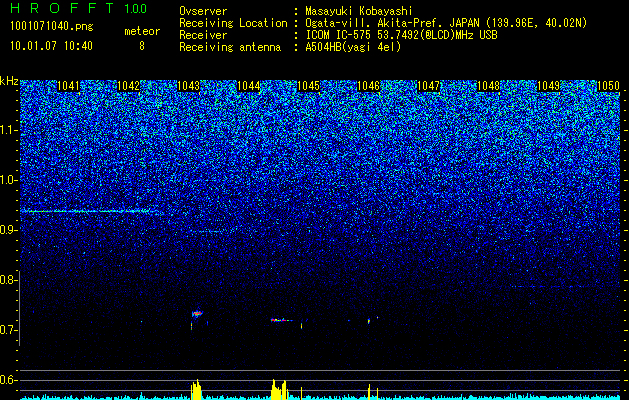Select the filename 1001071040.png

[x=52, y=27]
